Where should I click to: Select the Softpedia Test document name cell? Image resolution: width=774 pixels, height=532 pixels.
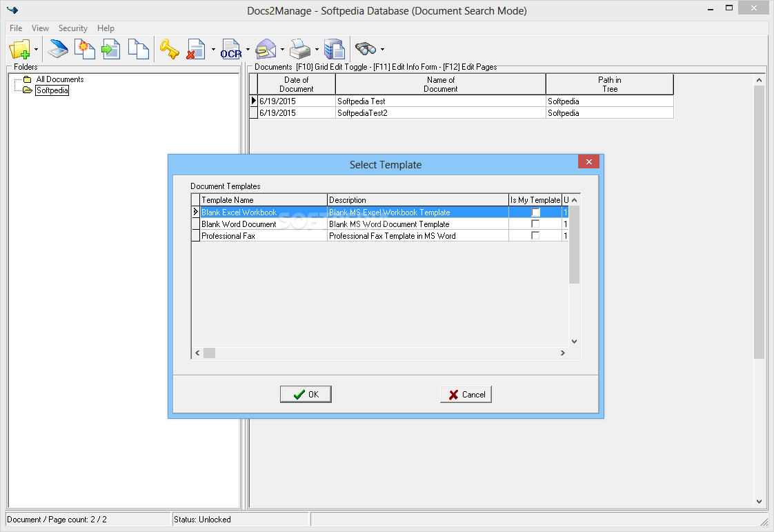tap(440, 101)
